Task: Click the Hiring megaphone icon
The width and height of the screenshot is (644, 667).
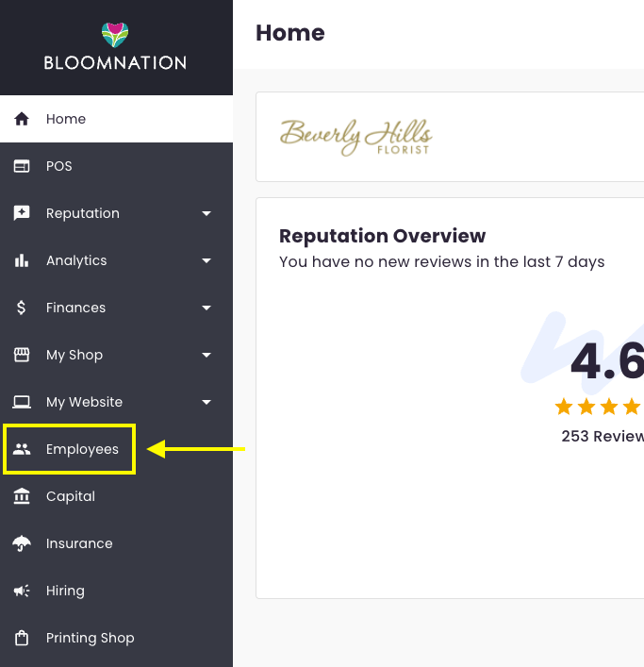Action: tap(22, 591)
